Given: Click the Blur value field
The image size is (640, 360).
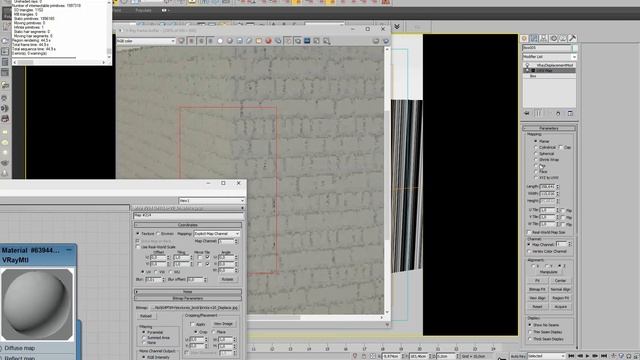Looking at the screenshot, I should (x=153, y=280).
